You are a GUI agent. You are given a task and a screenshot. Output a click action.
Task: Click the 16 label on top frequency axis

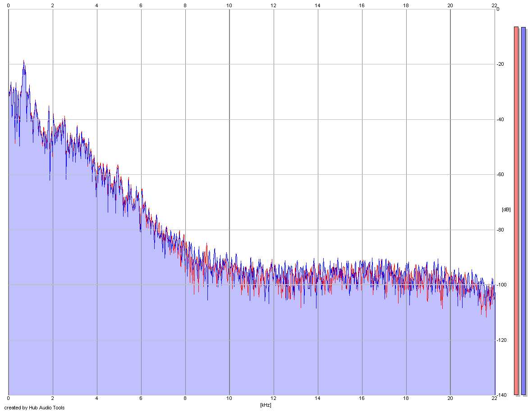tap(362, 5)
